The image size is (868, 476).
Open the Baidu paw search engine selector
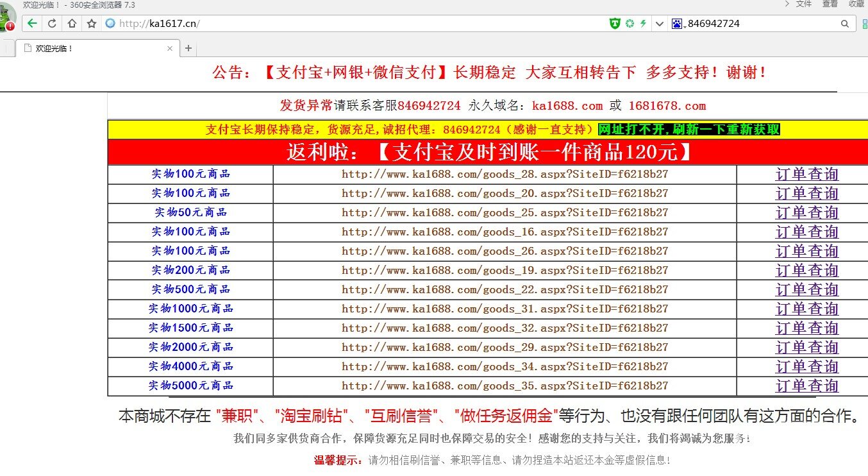point(677,24)
